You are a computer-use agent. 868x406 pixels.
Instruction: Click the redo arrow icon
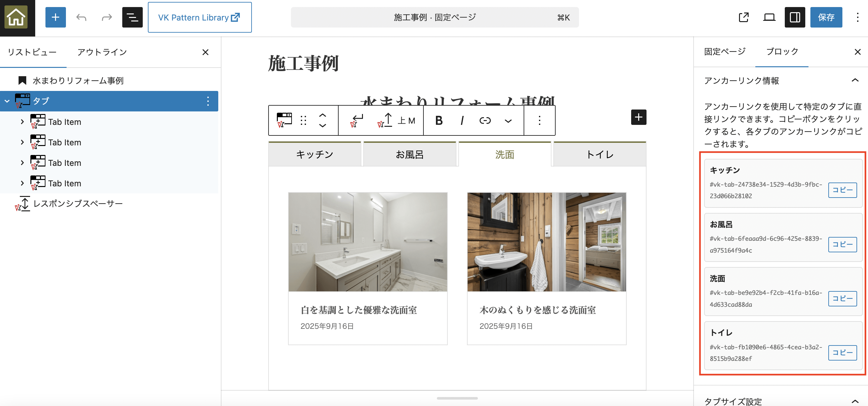point(107,17)
